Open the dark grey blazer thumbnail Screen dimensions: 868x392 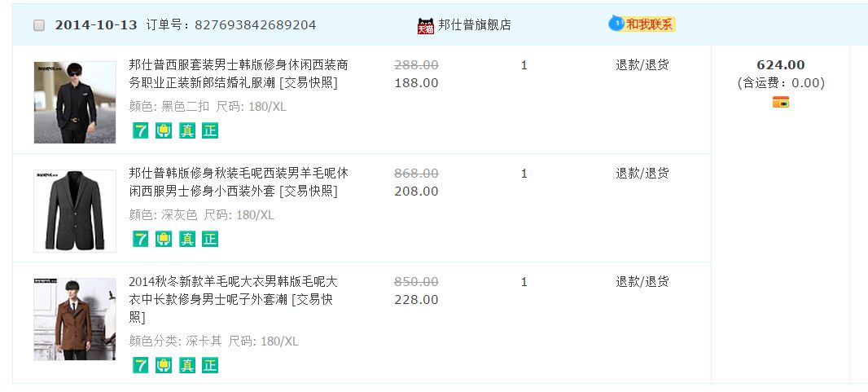pyautogui.click(x=75, y=210)
